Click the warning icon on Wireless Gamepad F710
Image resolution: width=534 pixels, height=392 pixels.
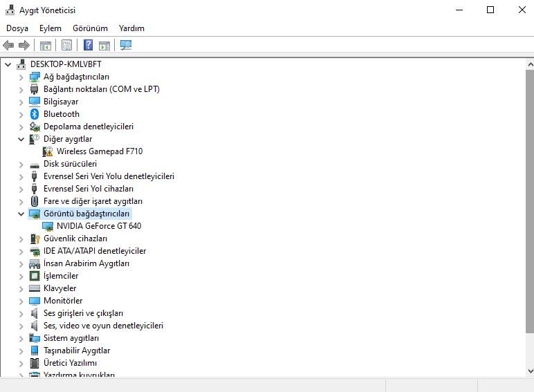click(x=48, y=151)
